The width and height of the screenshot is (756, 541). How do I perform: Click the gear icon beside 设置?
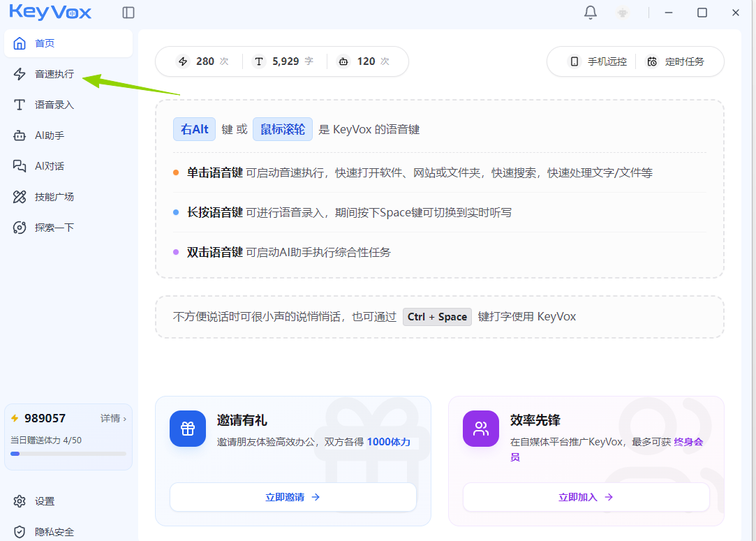(20, 501)
